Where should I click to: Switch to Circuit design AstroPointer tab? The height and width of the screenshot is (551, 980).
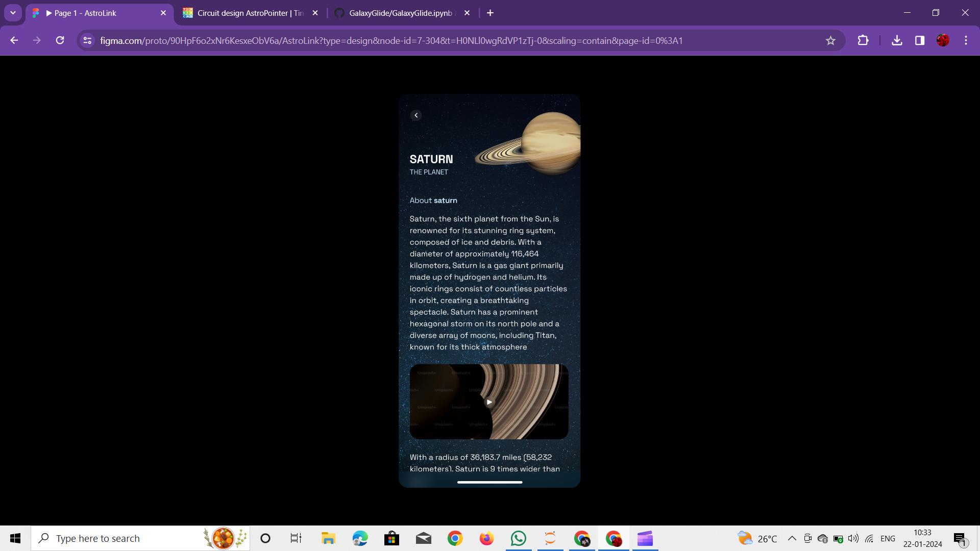click(245, 13)
